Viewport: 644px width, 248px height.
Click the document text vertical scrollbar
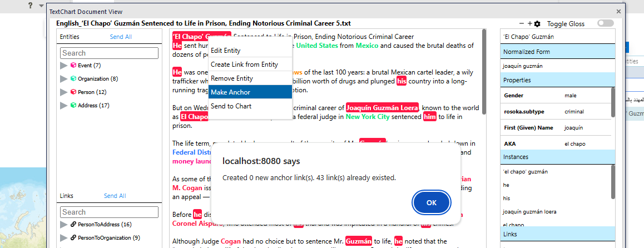click(484, 72)
